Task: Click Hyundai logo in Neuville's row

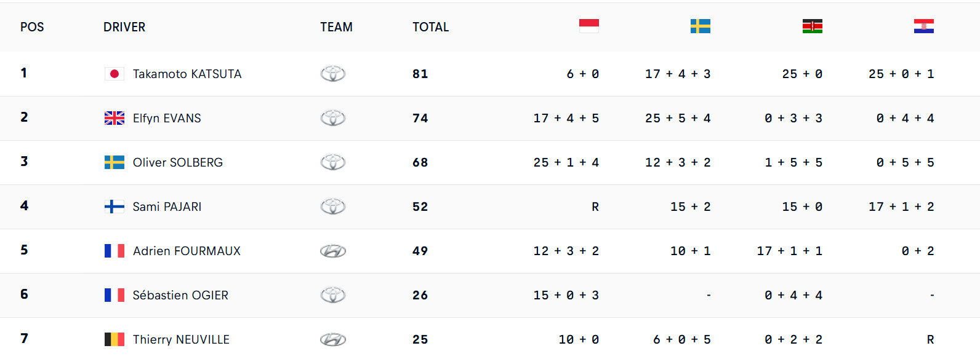Action: tap(333, 339)
